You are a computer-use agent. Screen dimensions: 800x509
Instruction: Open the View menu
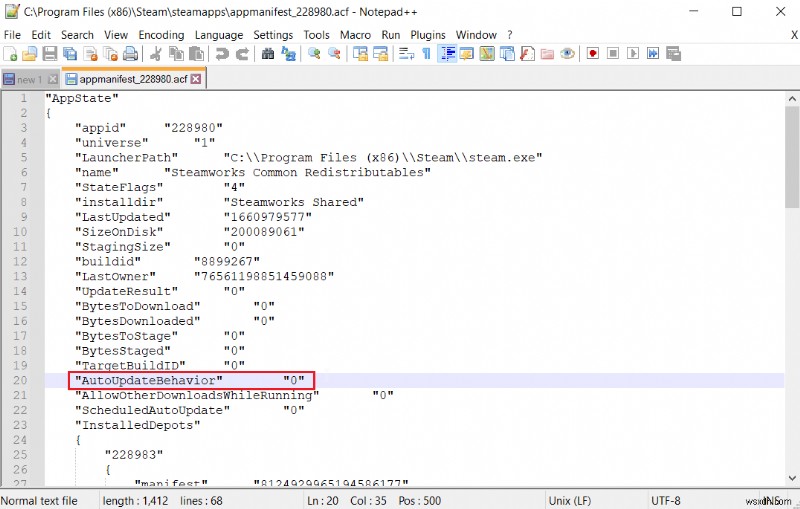(x=116, y=35)
